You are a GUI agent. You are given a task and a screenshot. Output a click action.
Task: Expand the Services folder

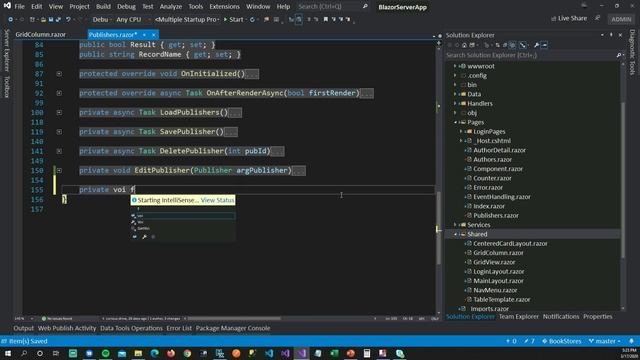pos(455,225)
